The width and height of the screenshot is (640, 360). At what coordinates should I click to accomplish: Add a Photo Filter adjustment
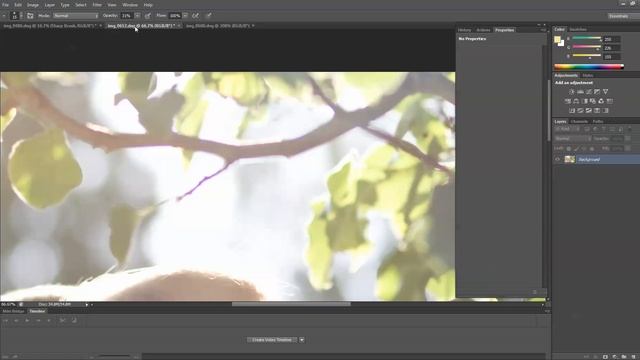[x=593, y=101]
